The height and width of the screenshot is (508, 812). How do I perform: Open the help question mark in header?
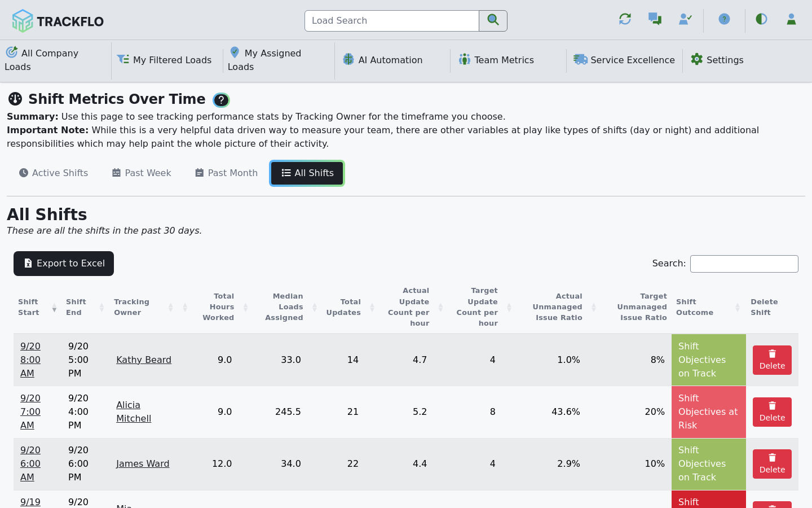(724, 19)
